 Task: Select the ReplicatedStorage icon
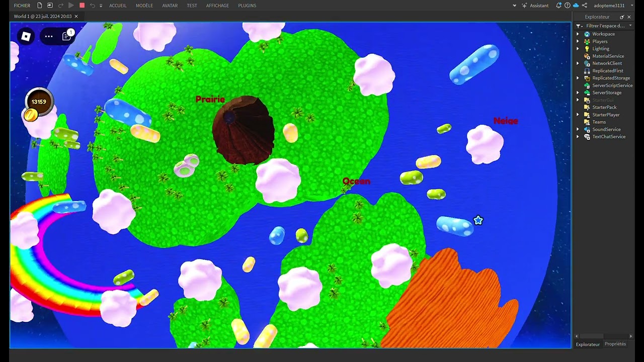587,78
